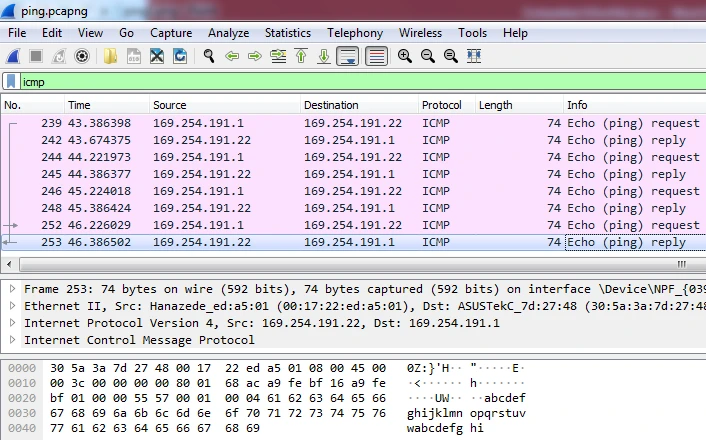Select packet 245 at time 44.386377
Viewport: 706px width, 440px height.
(x=353, y=174)
